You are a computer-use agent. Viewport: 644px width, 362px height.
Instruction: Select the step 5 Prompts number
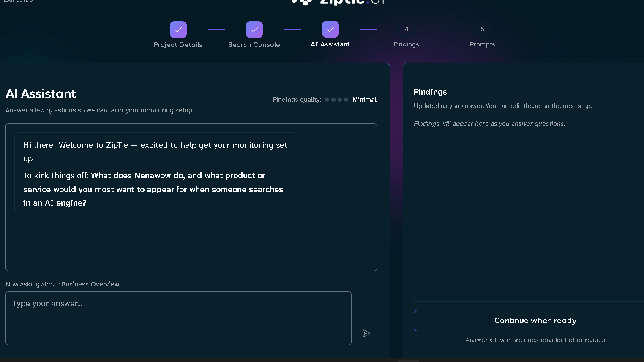click(x=482, y=29)
